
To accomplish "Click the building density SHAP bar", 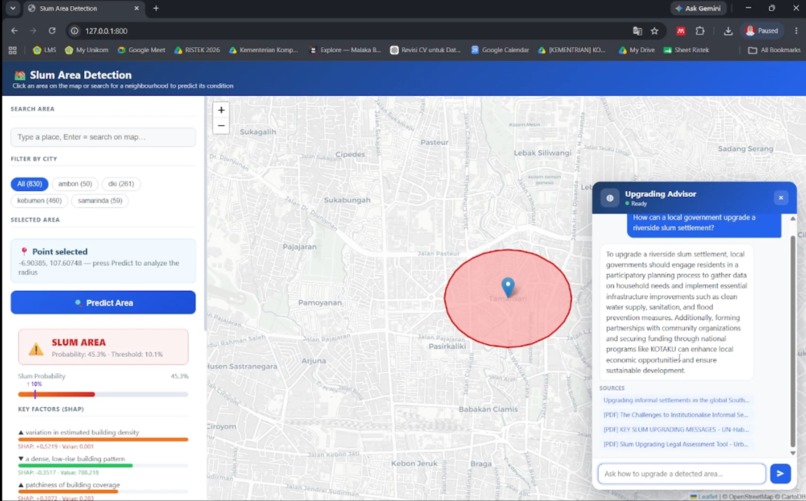I will pos(103,439).
